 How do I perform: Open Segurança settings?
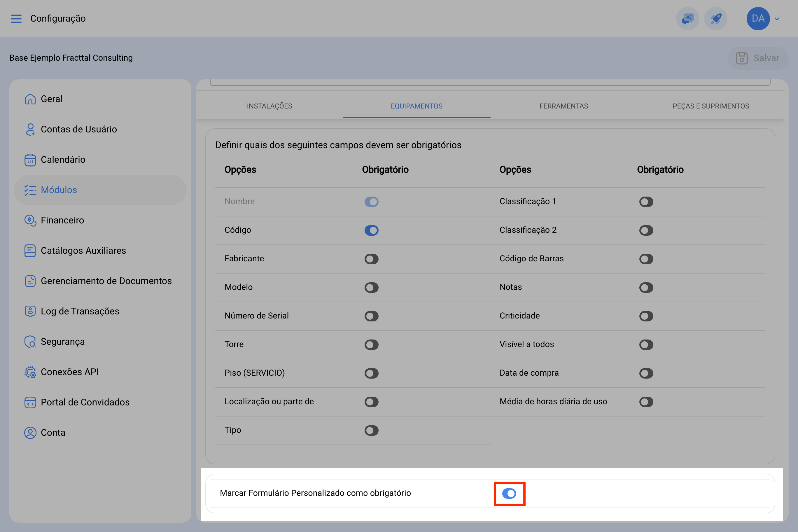(x=100, y=342)
